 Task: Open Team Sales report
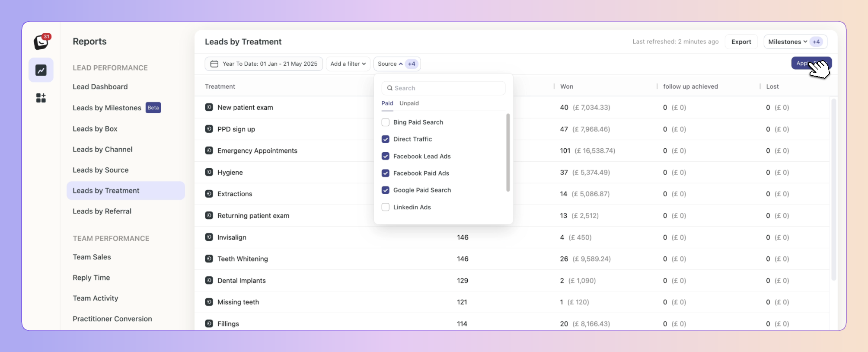(92, 257)
